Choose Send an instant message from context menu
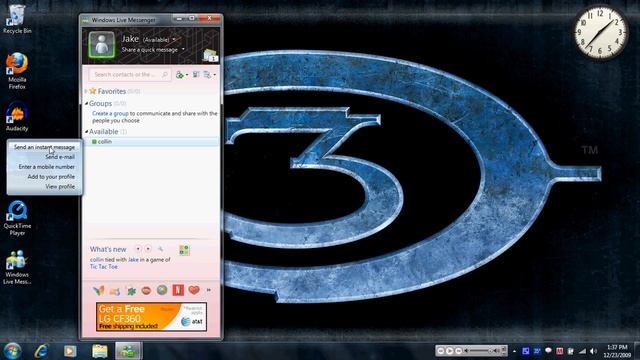 [44, 147]
